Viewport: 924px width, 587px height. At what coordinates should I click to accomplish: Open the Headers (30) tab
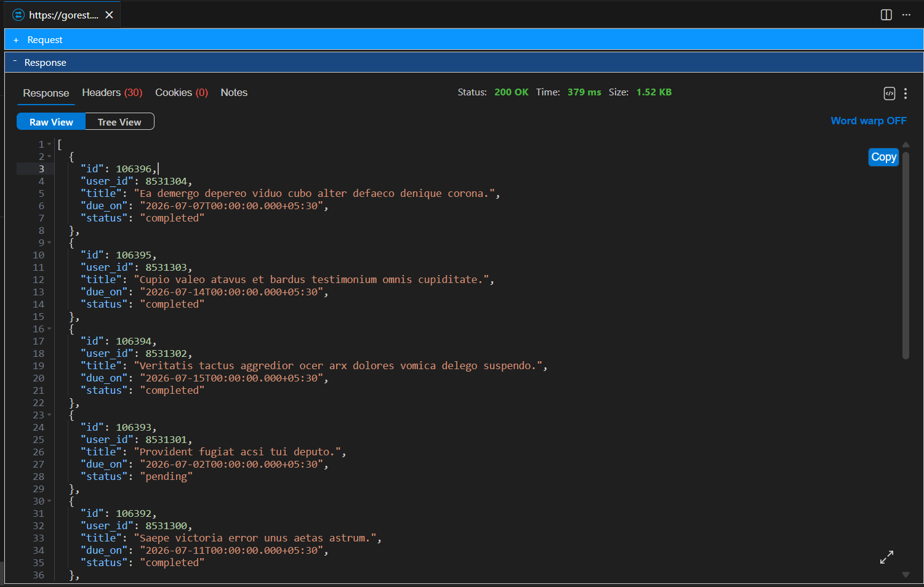point(112,92)
